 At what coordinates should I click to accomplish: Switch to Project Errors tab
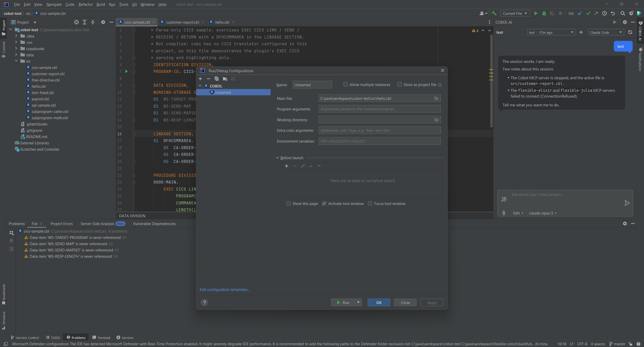[x=62, y=224]
